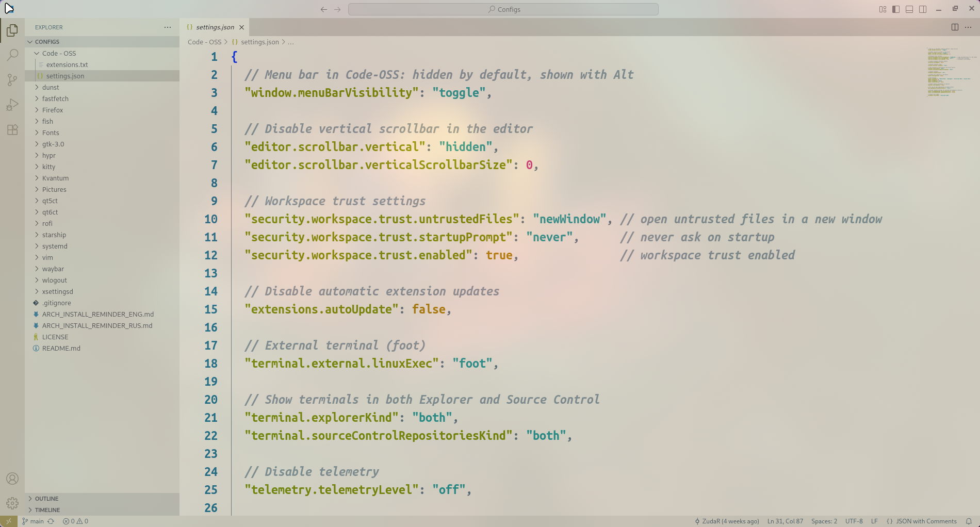Screen dimensions: 980x527
Task: Run the synchronize changes icon next to main
Action: [x=51, y=521]
